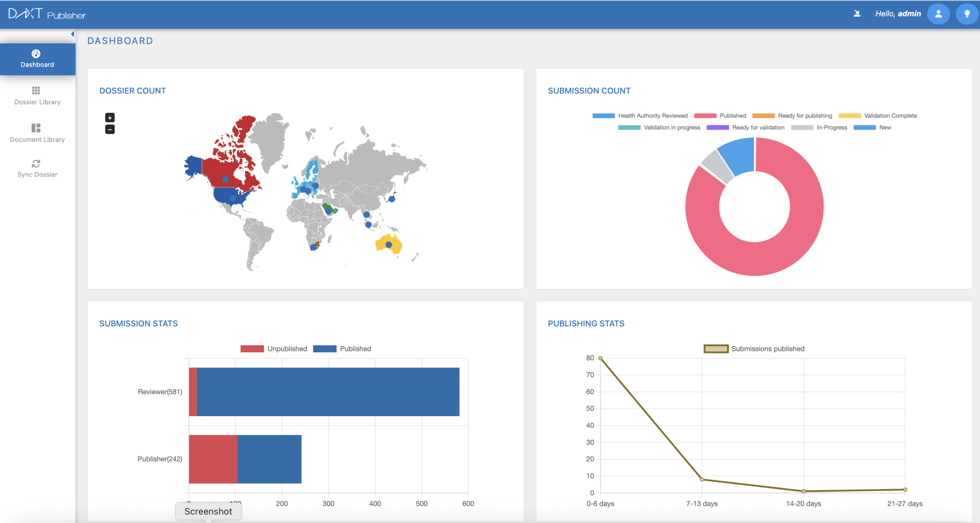Screen dimensions: 980x523
Task: Select Dossier Library menu label
Action: click(x=38, y=102)
